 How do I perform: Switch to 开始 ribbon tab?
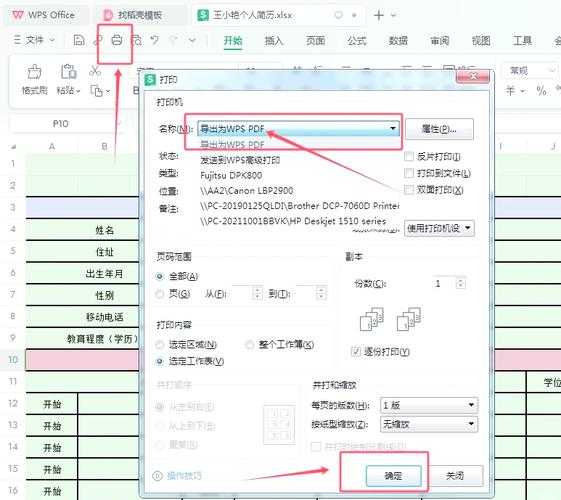click(x=233, y=40)
